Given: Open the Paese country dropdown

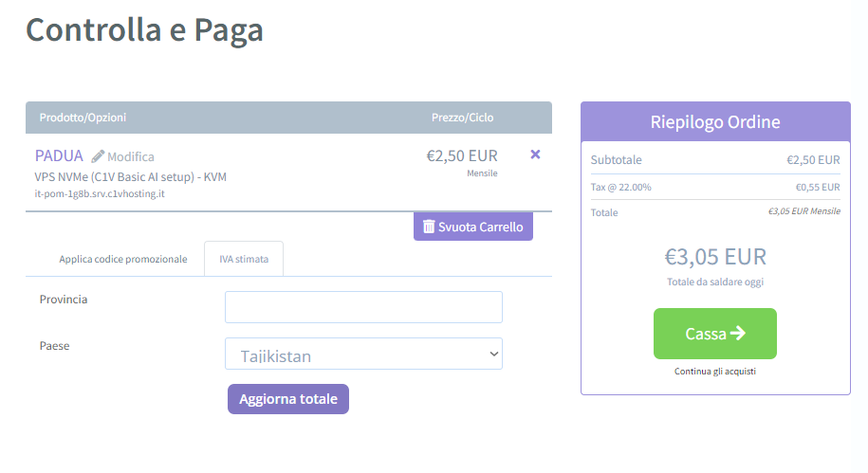Looking at the screenshot, I should coord(363,354).
